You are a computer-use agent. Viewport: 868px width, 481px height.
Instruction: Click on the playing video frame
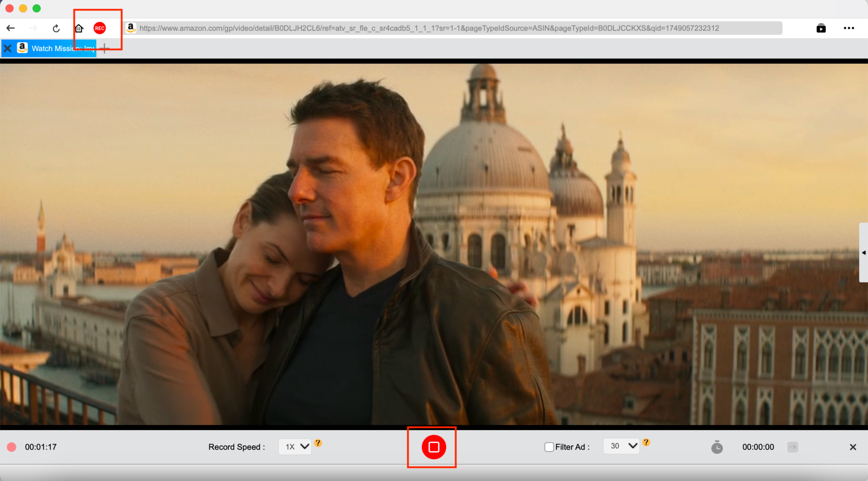coord(434,244)
